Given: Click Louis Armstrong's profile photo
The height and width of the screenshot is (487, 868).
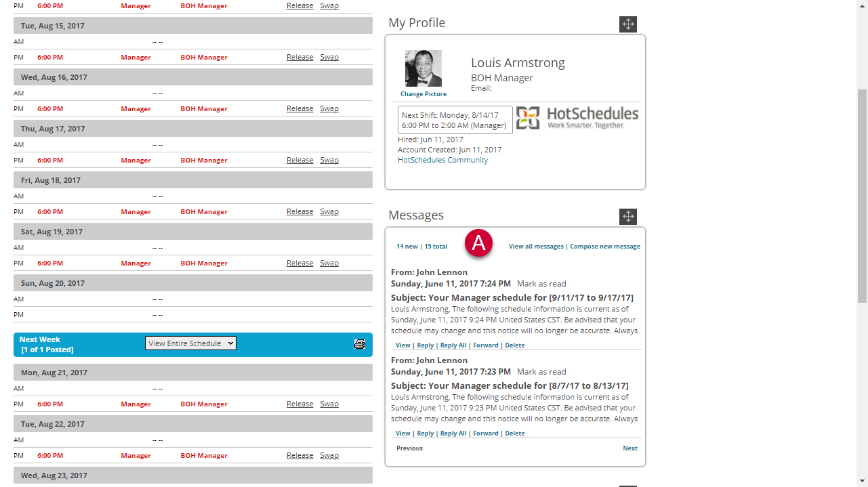Looking at the screenshot, I should point(423,68).
